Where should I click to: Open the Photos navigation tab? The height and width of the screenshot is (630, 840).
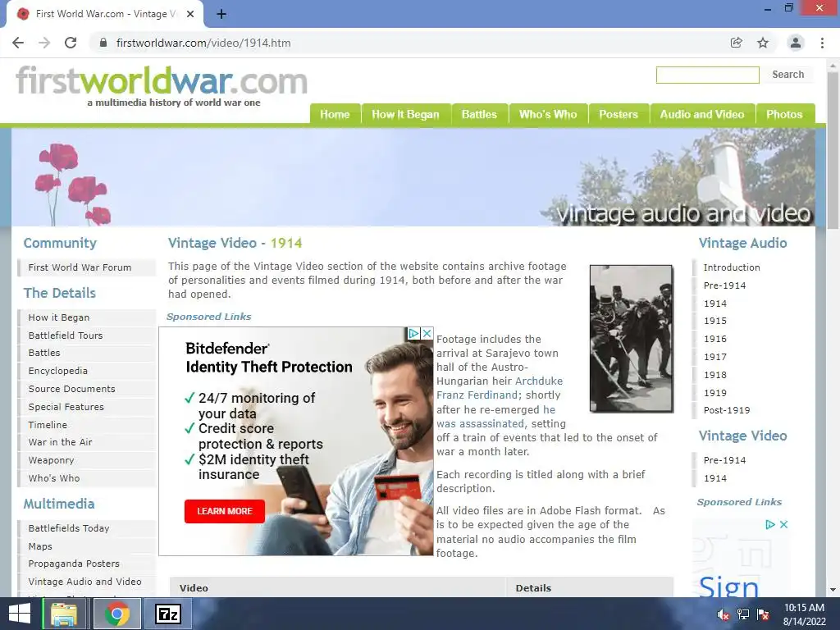[785, 114]
